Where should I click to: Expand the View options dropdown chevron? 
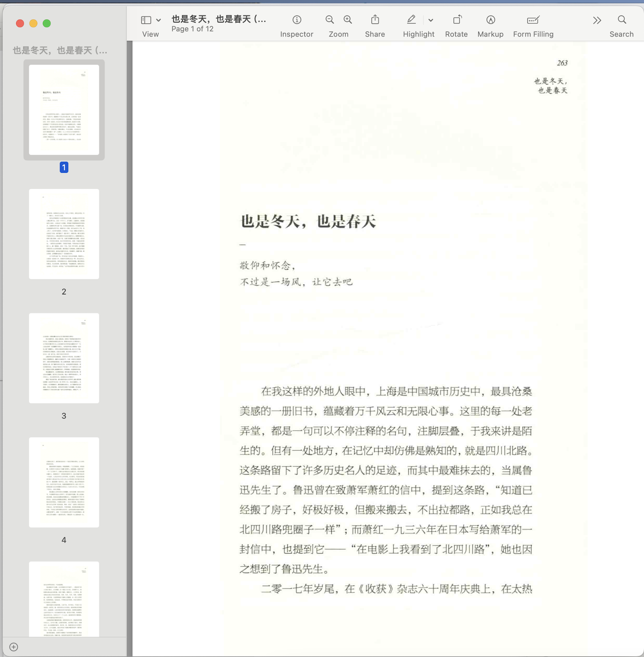158,20
